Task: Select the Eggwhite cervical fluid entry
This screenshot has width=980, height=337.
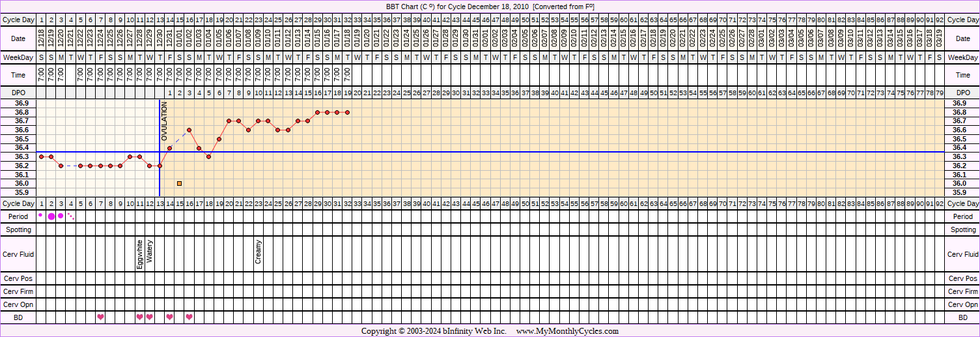Action: [139, 254]
